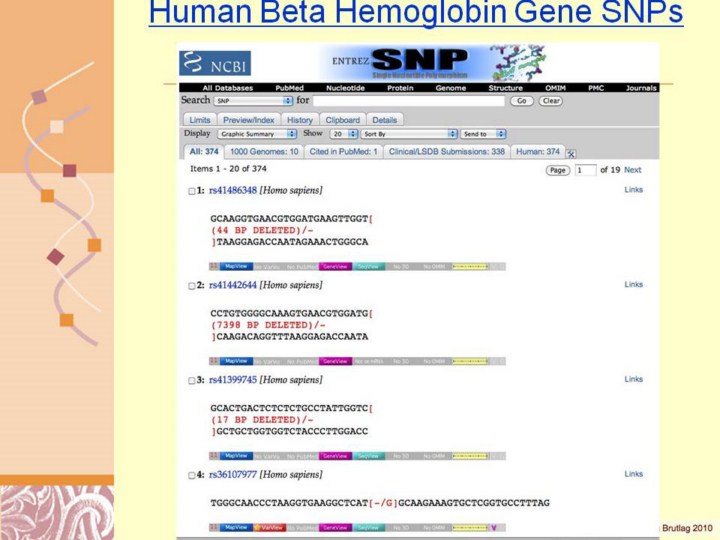
Task: Switch to the Preview/Index tab
Action: [248, 119]
